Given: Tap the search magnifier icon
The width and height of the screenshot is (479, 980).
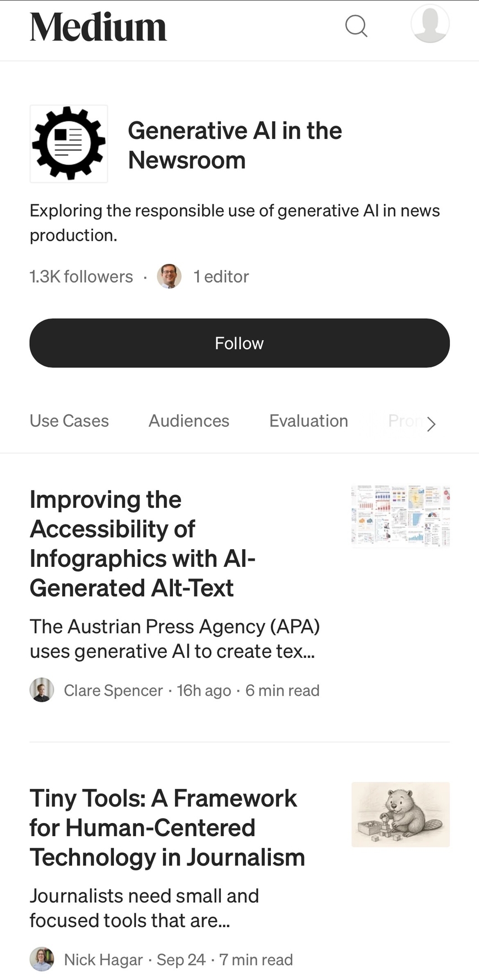Looking at the screenshot, I should [356, 26].
